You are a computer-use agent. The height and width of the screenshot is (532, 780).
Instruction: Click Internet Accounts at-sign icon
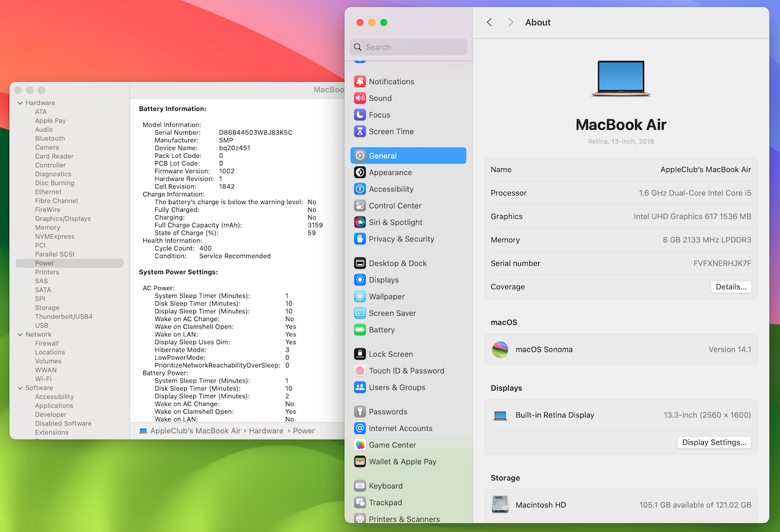click(360, 428)
